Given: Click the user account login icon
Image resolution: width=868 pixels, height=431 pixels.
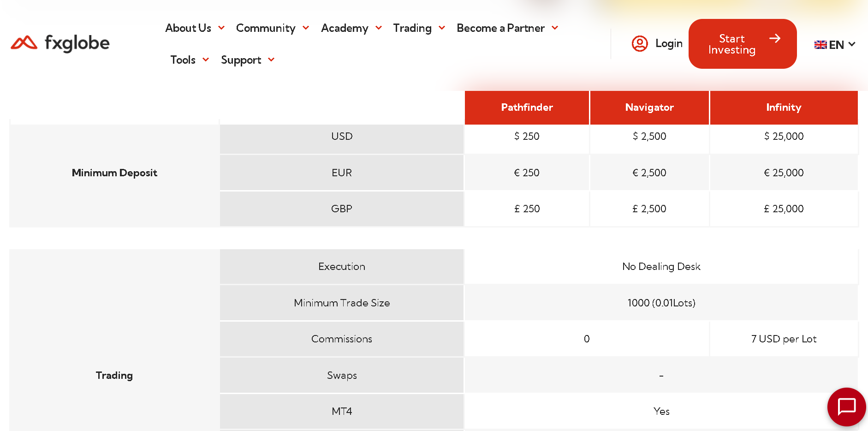Looking at the screenshot, I should click(x=640, y=44).
